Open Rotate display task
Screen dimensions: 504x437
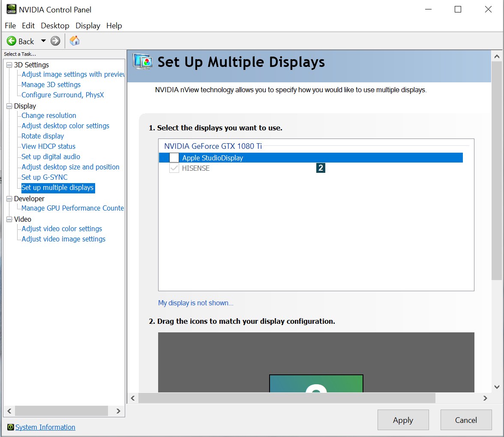pyautogui.click(x=43, y=136)
